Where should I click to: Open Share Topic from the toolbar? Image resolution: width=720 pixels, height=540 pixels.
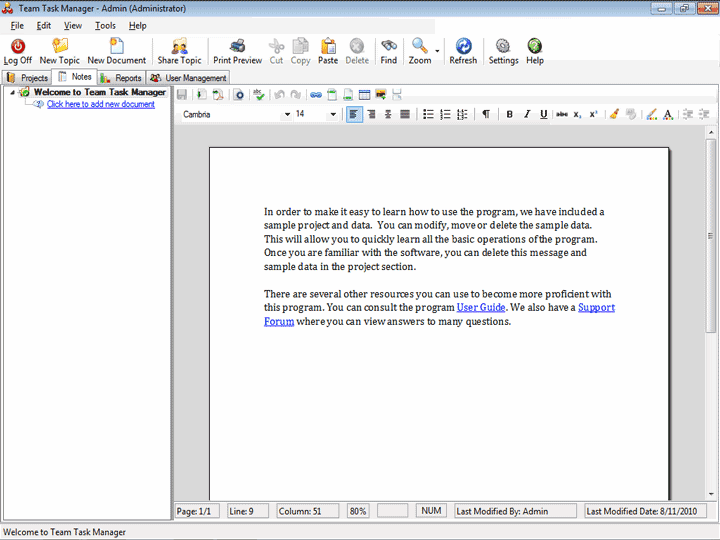click(x=180, y=51)
